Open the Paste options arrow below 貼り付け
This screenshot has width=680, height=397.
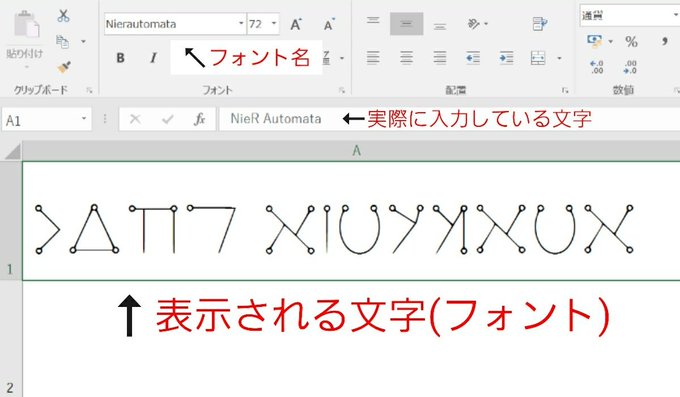click(x=26, y=67)
